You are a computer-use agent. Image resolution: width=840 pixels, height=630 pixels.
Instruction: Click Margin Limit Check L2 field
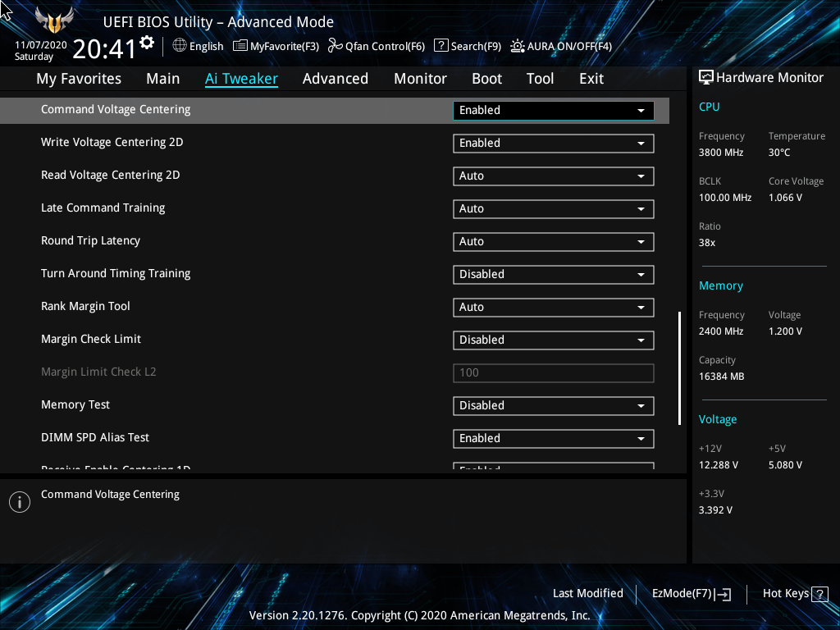pyautogui.click(x=554, y=373)
